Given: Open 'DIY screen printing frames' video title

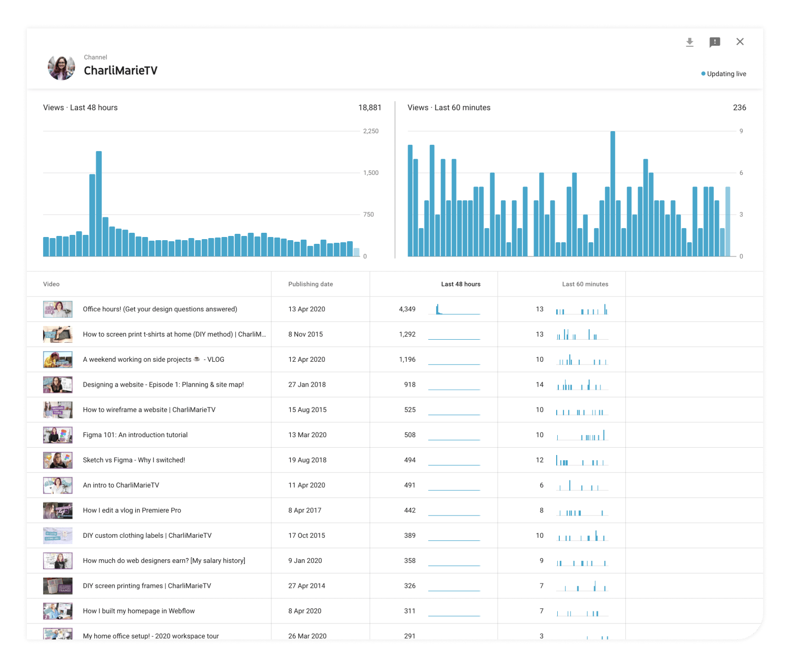Looking at the screenshot, I should click(146, 586).
